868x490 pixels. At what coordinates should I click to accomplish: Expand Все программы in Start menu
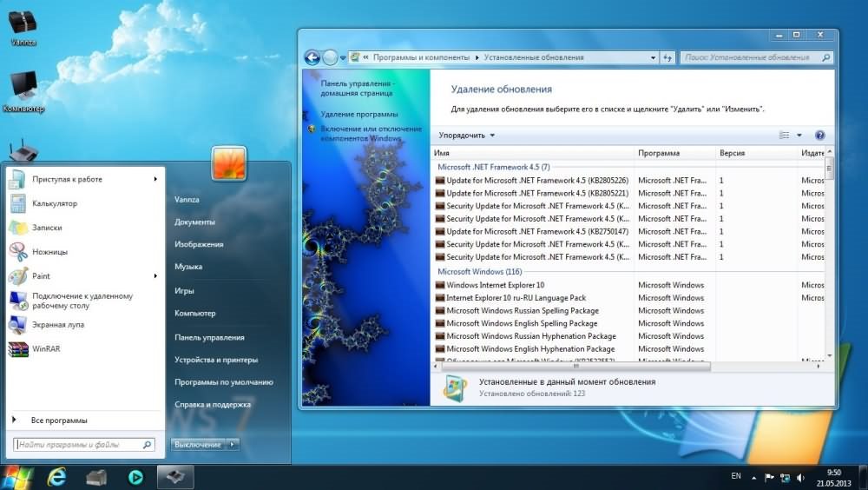pyautogui.click(x=59, y=420)
